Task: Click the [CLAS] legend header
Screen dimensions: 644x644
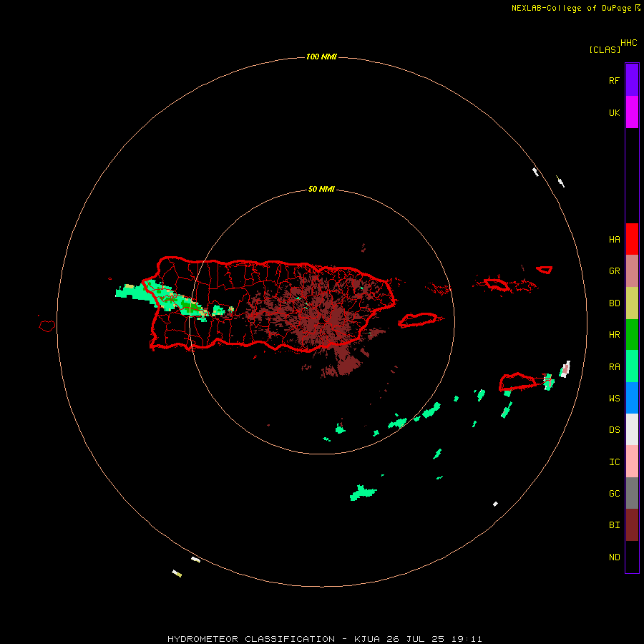Action: tap(605, 49)
